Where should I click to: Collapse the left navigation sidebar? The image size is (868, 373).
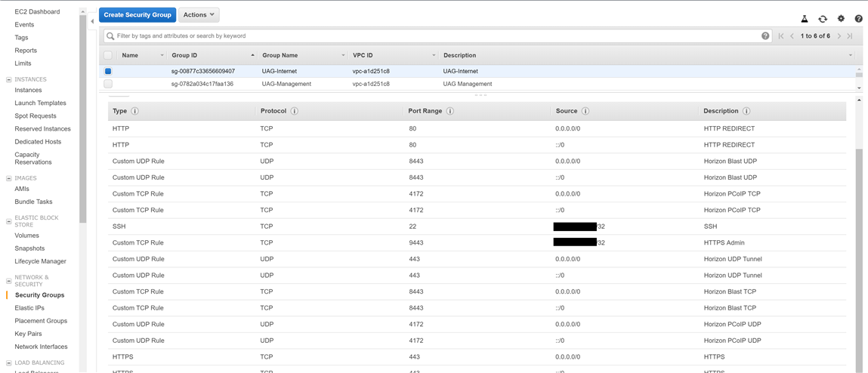point(92,21)
